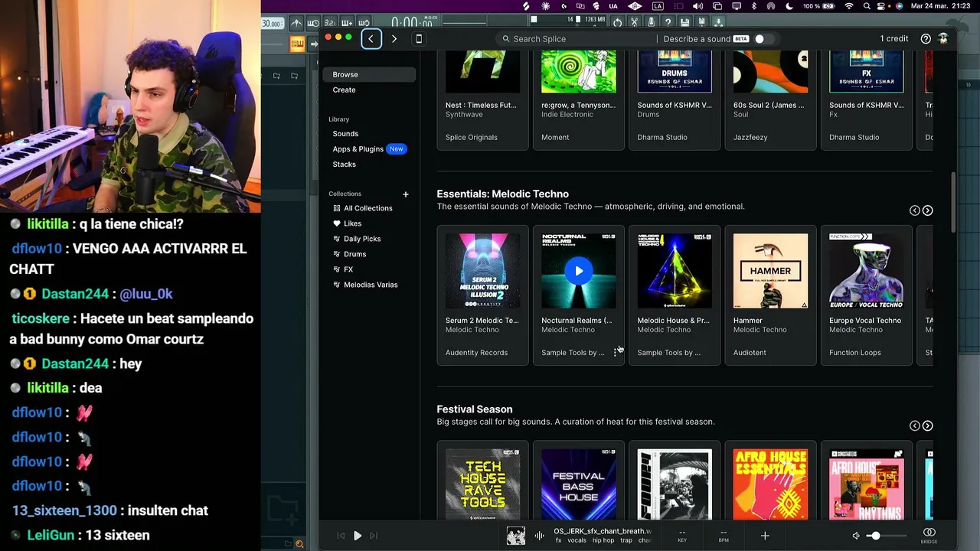980x551 pixels.
Task: Open the Sounds of KSHMR Drums pack cover
Action: tap(675, 72)
